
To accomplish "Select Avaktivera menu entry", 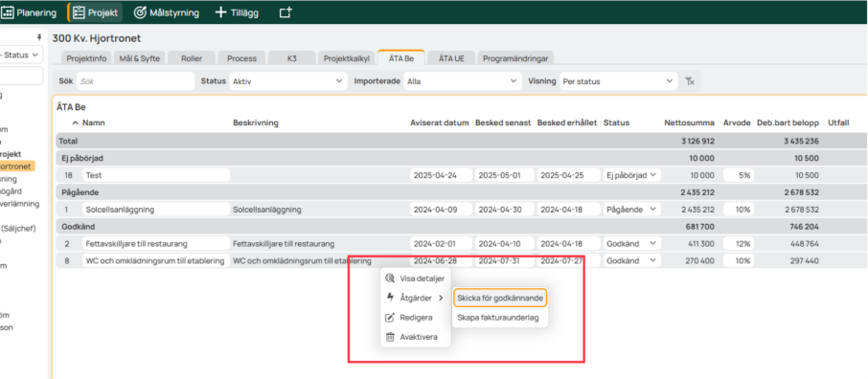I will pos(415,337).
